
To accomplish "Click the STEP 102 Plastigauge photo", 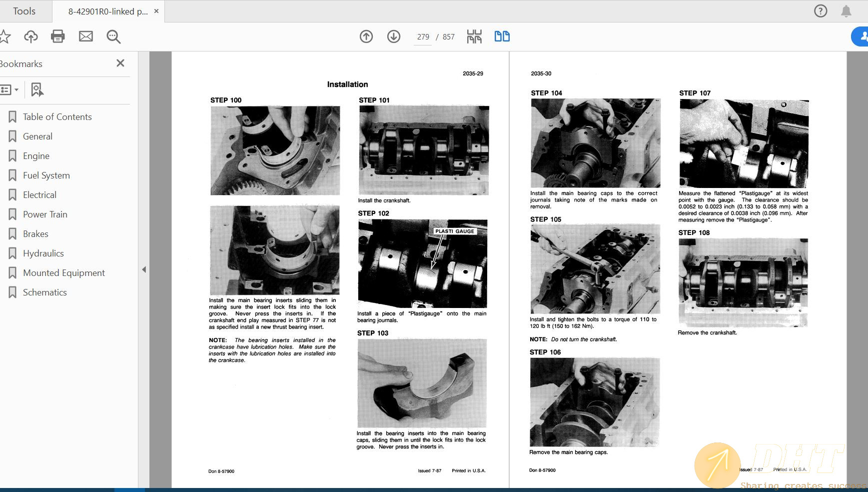I will (422, 263).
